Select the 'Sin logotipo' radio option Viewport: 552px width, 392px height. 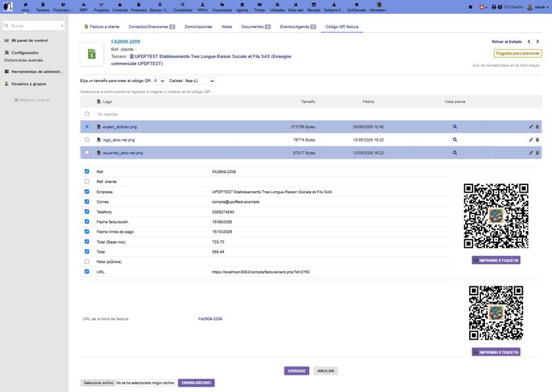coord(87,114)
